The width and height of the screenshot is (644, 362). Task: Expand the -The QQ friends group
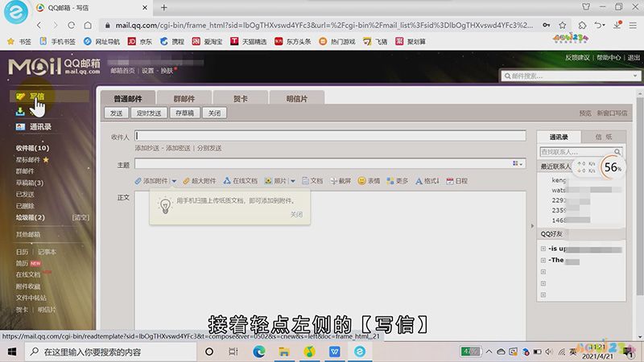pos(543,260)
